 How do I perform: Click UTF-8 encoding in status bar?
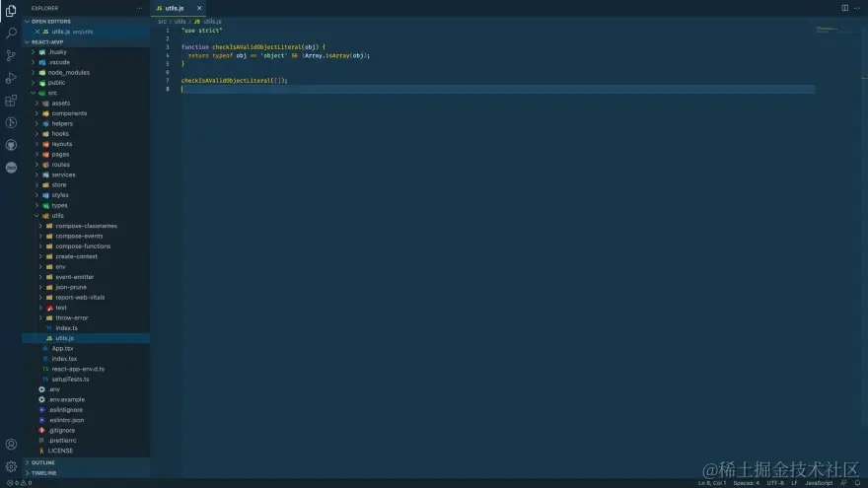coord(775,483)
